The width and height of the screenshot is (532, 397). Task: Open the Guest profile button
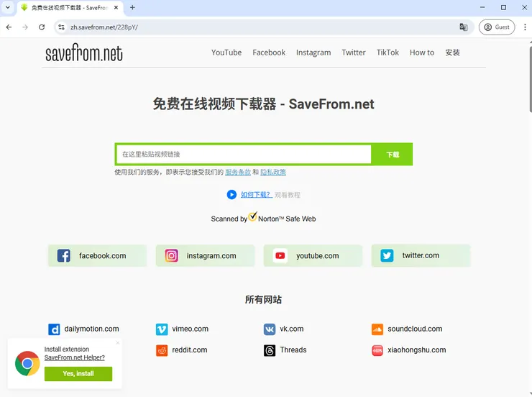click(497, 27)
